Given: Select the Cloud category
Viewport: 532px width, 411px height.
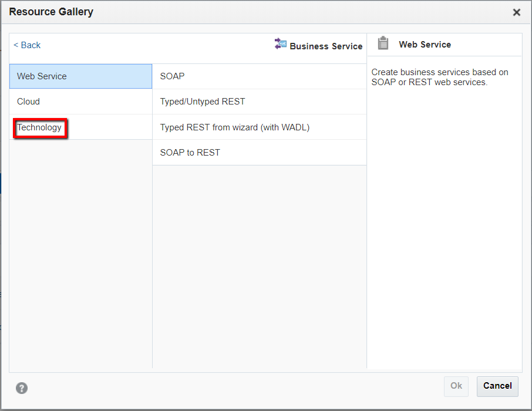Looking at the screenshot, I should [x=80, y=102].
